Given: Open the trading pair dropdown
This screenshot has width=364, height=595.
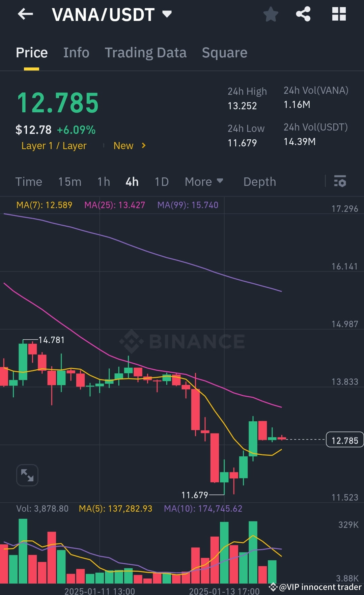Looking at the screenshot, I should (x=167, y=14).
